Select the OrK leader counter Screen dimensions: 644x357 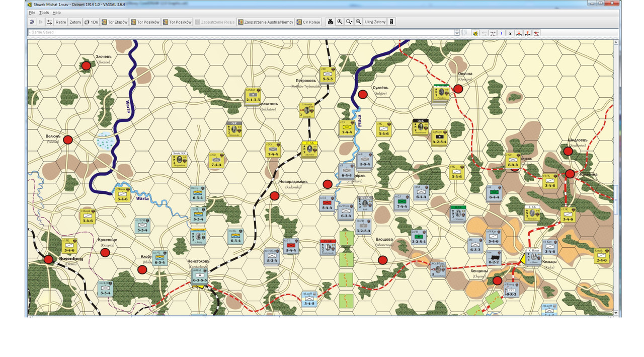pos(233,129)
